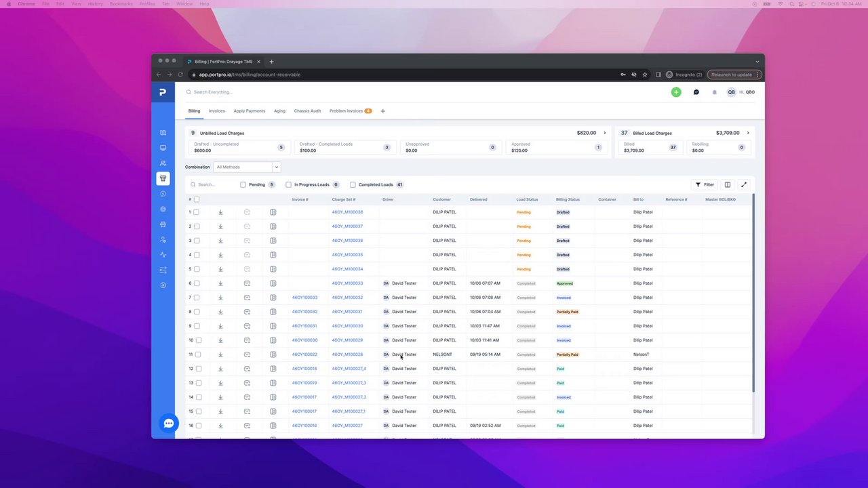This screenshot has width=868, height=488.
Task: Open Drafted - Uncompleted $600.00 card
Action: (x=238, y=147)
